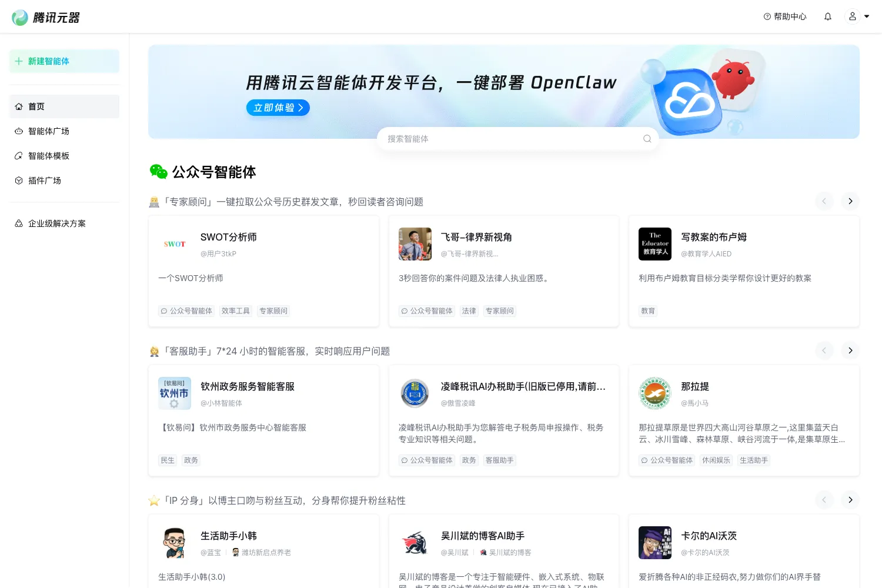Click 效率工具 tag on SWOT card
882x588 pixels.
236,311
